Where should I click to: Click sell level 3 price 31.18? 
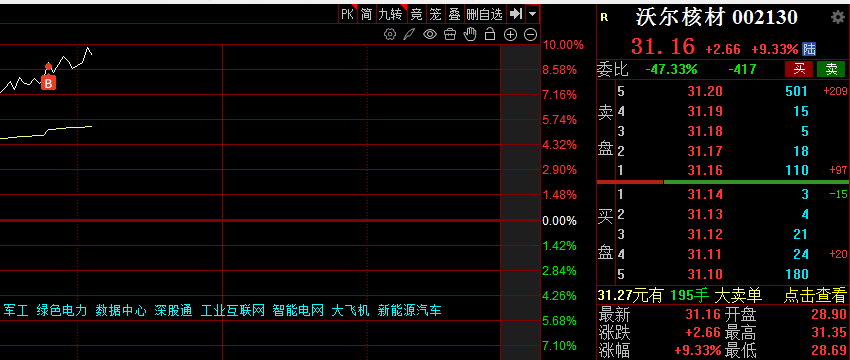[705, 131]
